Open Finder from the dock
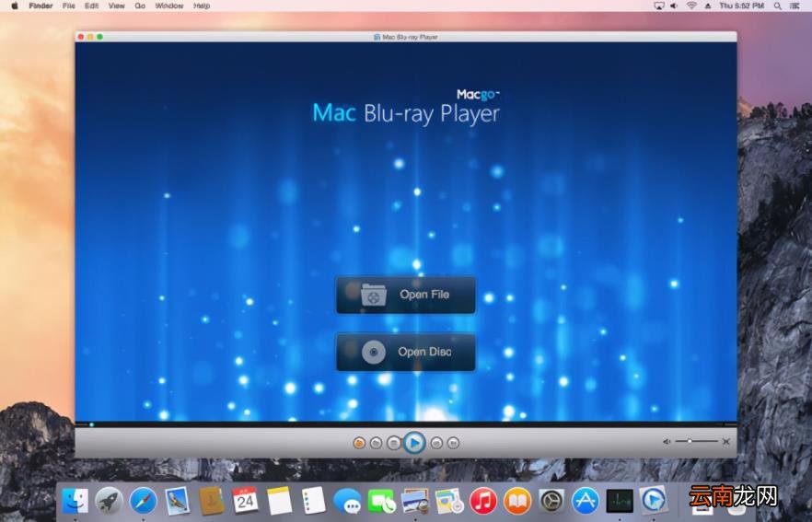This screenshot has height=522, width=812. tap(75, 501)
